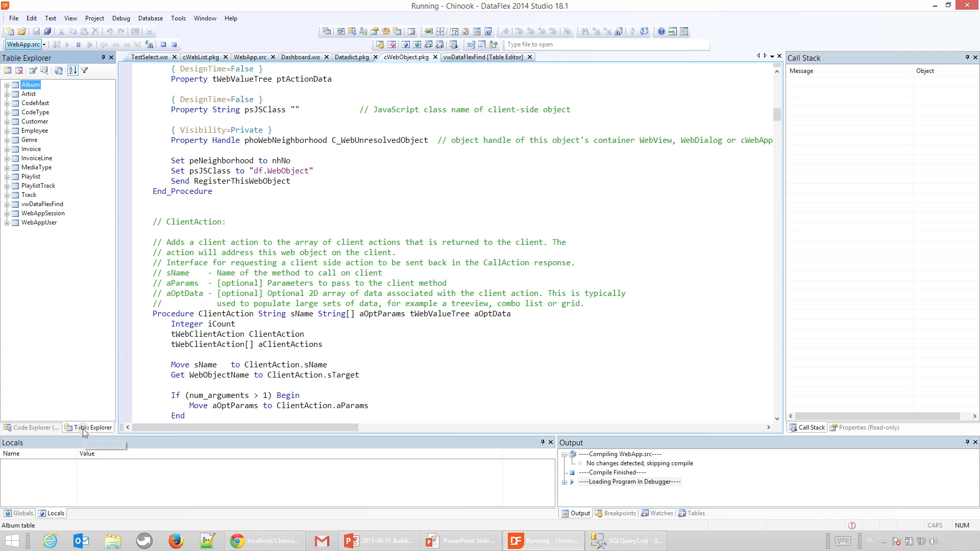This screenshot has height=551, width=980.
Task: Open the Database menu
Action: 150,18
